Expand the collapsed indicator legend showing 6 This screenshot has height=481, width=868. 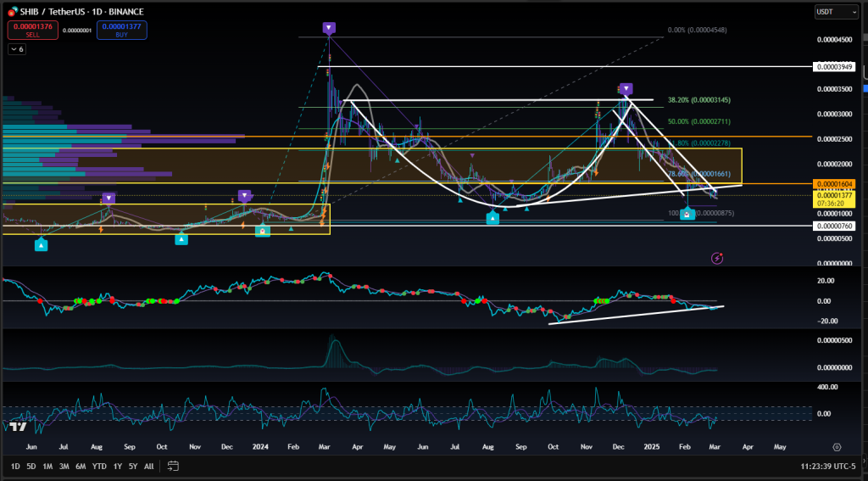click(17, 49)
